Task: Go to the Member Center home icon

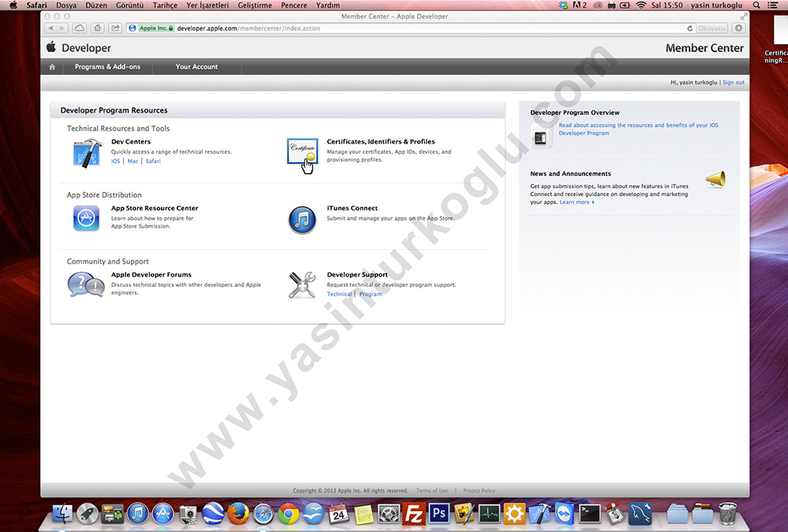Action: pyautogui.click(x=52, y=66)
